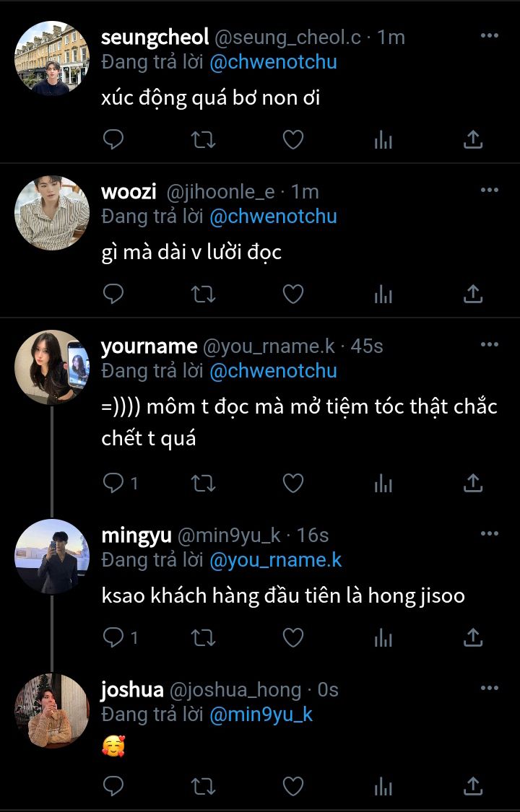520x812 pixels.
Task: Open more options menu on woozi's tweet
Action: (490, 190)
